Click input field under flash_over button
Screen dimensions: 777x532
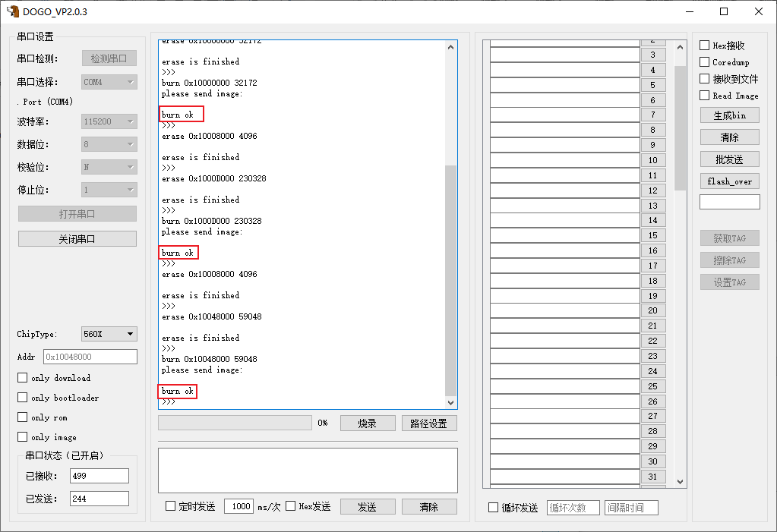tap(729, 202)
